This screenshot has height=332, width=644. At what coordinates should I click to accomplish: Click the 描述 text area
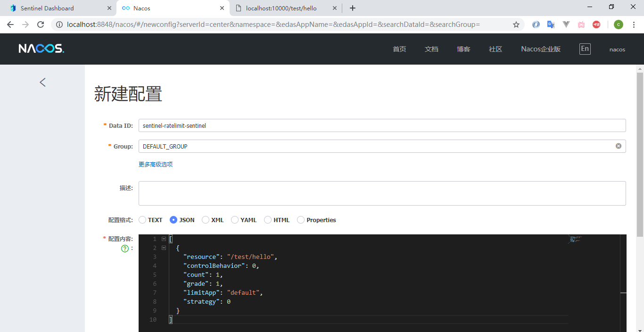(x=382, y=193)
